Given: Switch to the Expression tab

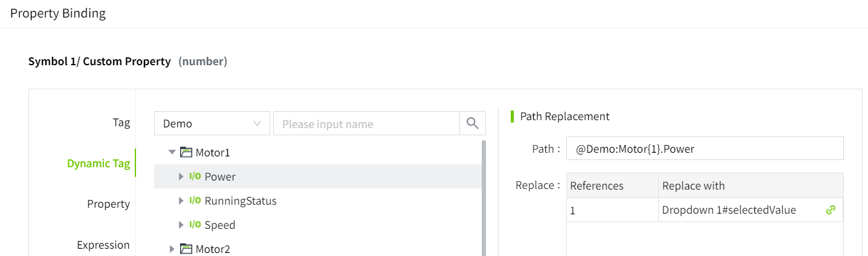Looking at the screenshot, I should point(103,245).
